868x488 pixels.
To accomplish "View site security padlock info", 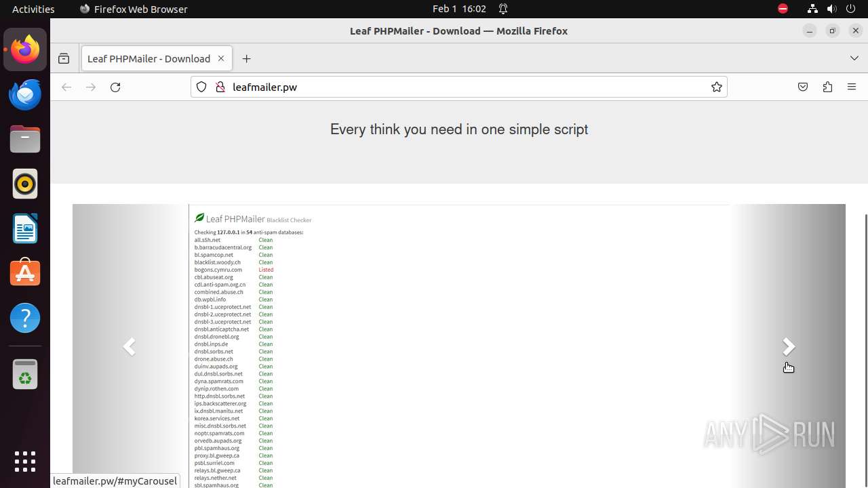I will pyautogui.click(x=220, y=87).
